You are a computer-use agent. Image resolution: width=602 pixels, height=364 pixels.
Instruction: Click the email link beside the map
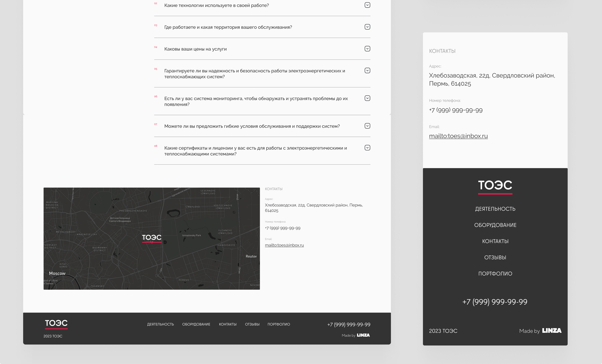click(284, 245)
